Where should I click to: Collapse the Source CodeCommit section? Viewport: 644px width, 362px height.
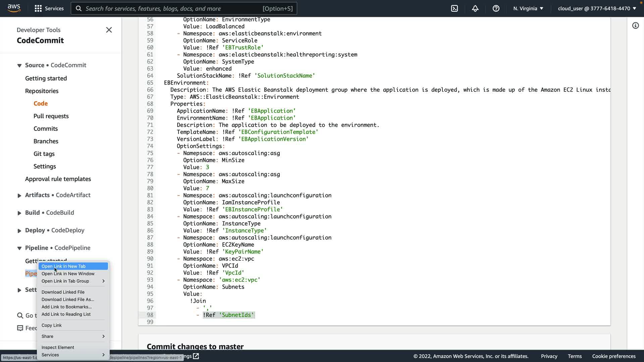pos(19,65)
